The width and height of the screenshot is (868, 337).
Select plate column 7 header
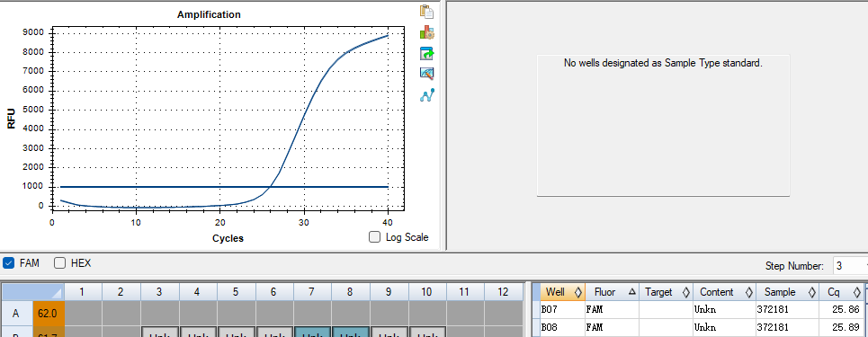[312, 292]
